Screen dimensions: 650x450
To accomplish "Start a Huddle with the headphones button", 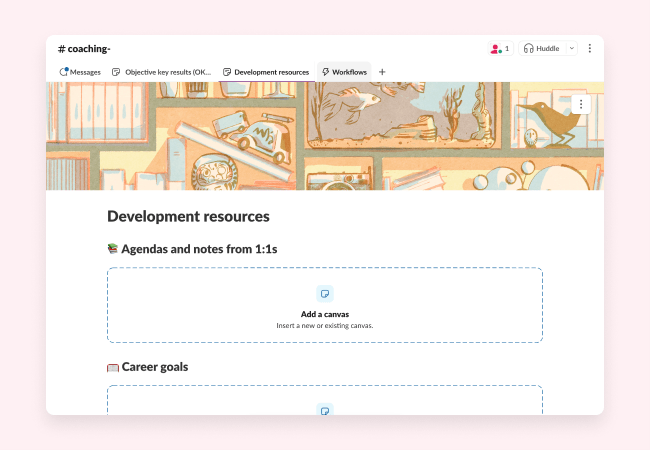I will click(x=543, y=48).
